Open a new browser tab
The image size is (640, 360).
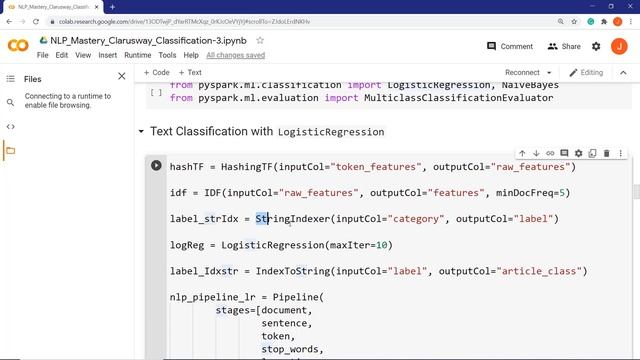point(112,7)
